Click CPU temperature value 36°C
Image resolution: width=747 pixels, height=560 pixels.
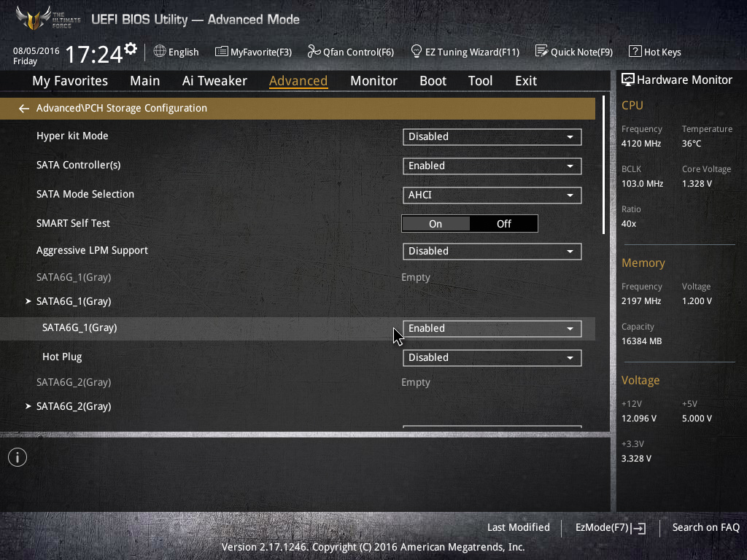(692, 144)
